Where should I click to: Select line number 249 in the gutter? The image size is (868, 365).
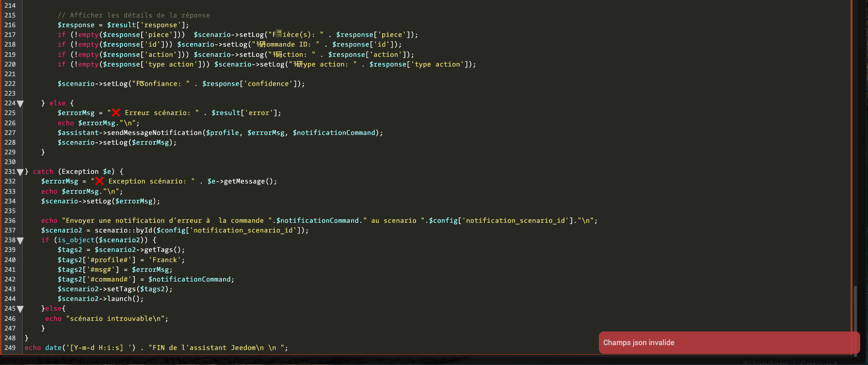coord(10,348)
